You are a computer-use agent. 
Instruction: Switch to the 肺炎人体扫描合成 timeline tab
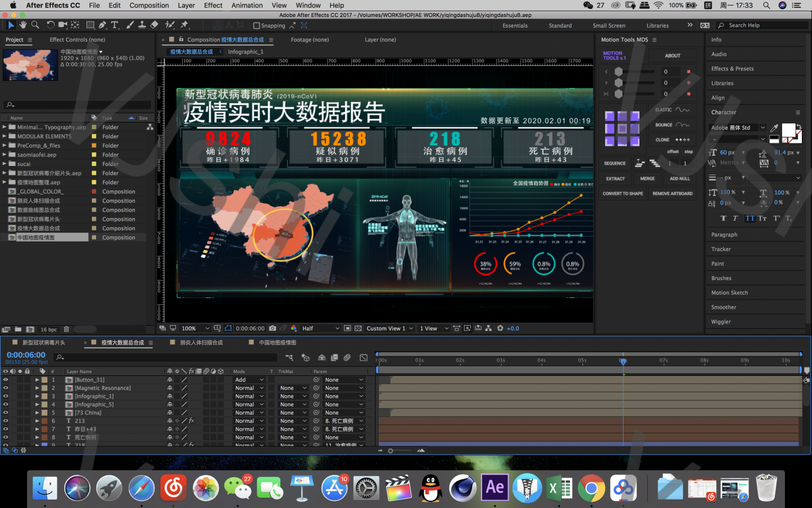201,343
